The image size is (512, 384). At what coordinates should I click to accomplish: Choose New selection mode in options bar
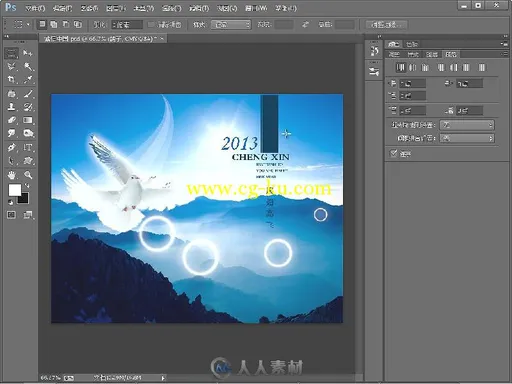point(42,24)
